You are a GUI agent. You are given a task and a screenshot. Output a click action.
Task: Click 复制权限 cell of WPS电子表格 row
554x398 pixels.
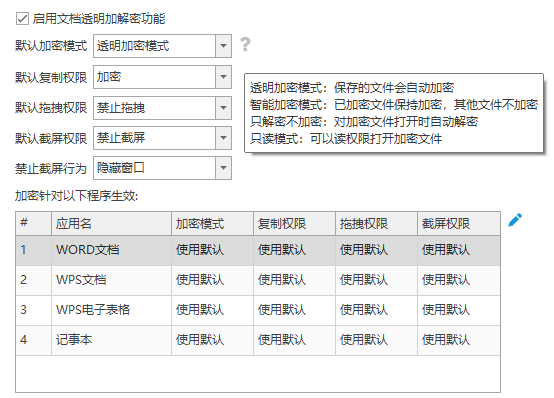pos(294,310)
